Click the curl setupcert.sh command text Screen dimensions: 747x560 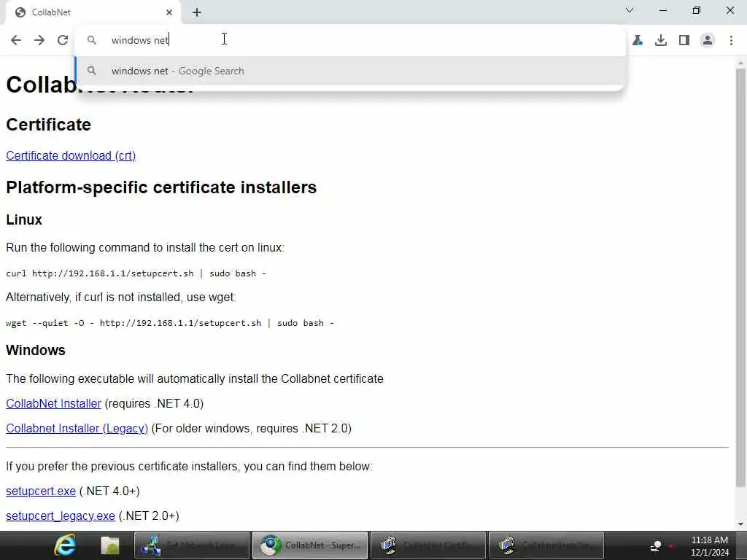[x=136, y=273]
